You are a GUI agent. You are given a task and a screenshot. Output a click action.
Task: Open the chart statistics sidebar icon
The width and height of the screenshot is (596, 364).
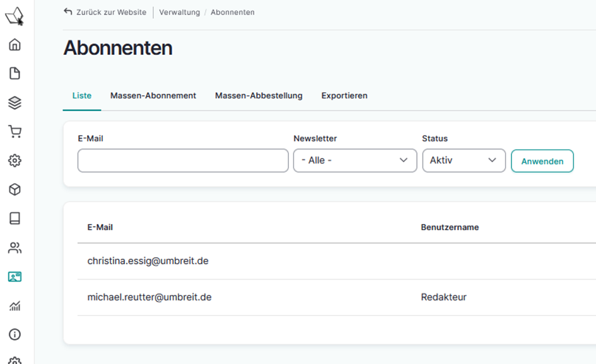[15, 306]
